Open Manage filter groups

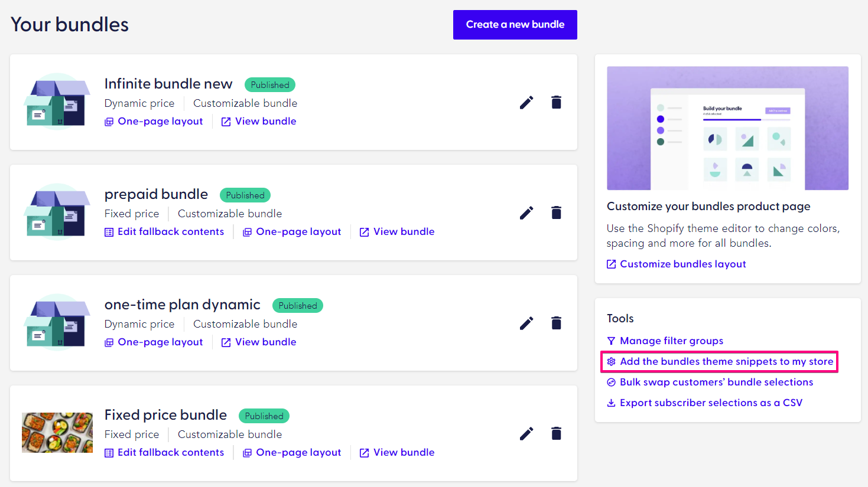tap(671, 341)
